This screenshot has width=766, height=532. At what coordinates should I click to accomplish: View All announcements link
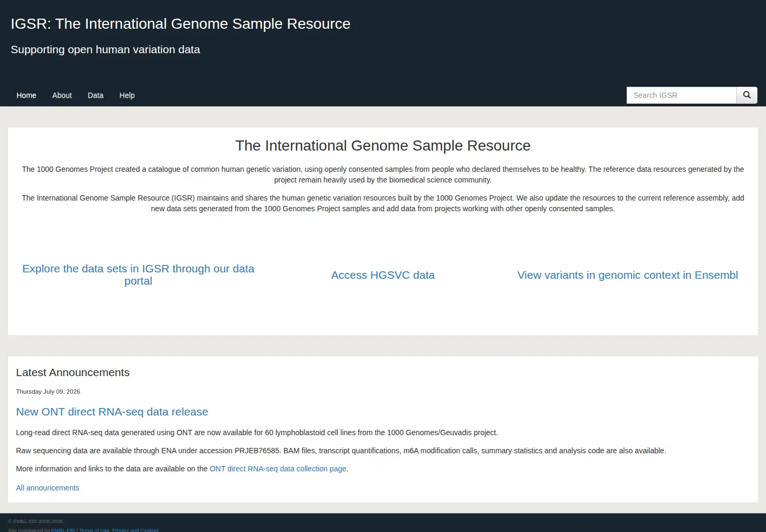click(x=47, y=488)
